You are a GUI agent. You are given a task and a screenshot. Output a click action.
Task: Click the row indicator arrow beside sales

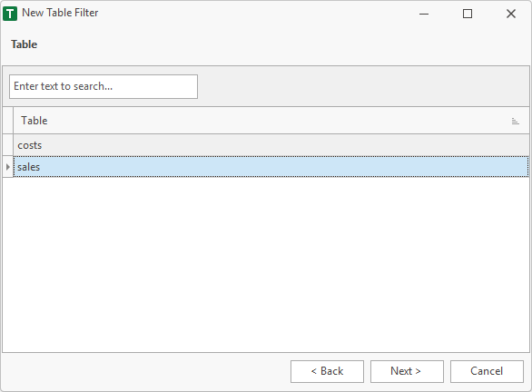tap(8, 167)
